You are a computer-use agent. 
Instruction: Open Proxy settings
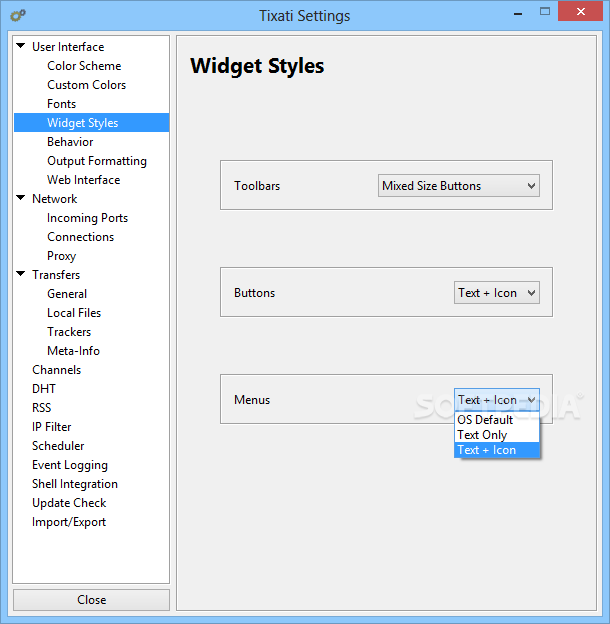[x=61, y=256]
